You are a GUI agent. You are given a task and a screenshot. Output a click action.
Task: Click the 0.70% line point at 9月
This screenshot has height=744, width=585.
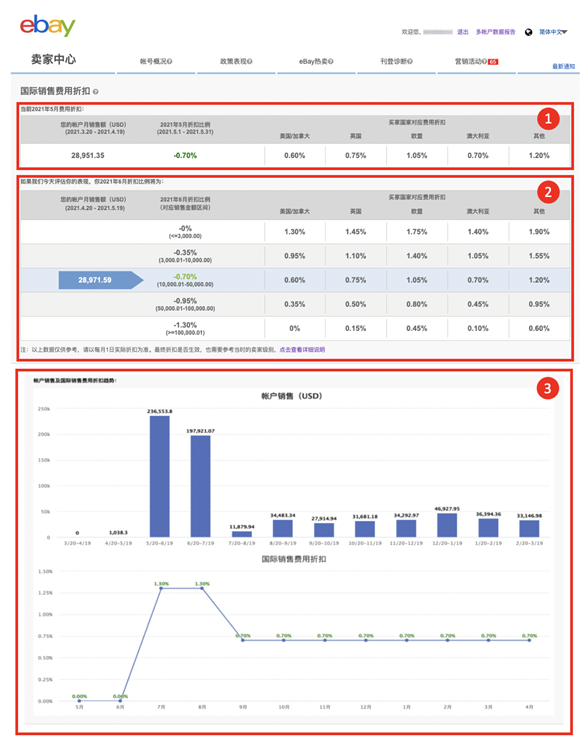[243, 641]
